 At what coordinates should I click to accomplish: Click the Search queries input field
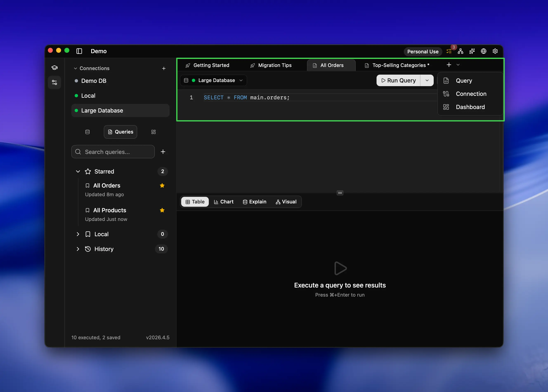(113, 152)
